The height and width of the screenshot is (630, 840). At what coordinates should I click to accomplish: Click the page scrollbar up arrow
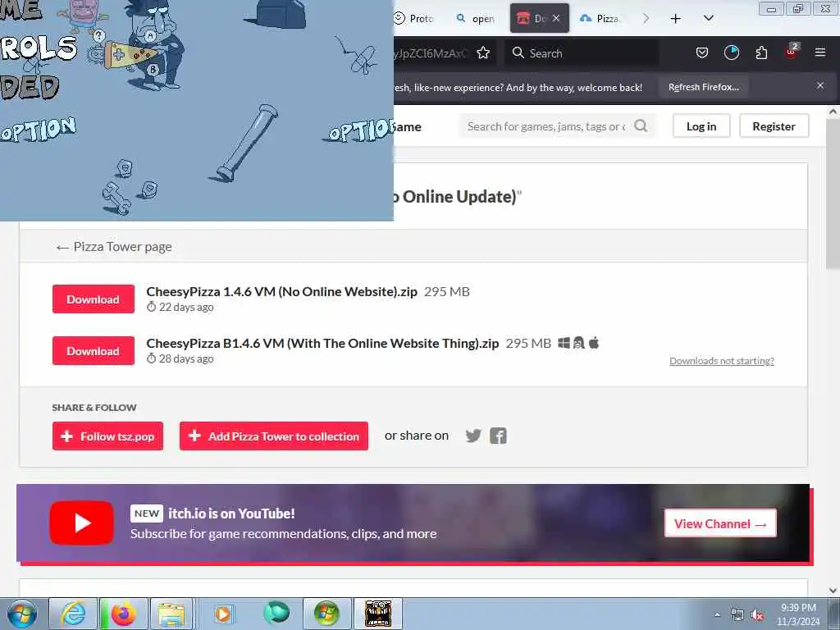[833, 112]
